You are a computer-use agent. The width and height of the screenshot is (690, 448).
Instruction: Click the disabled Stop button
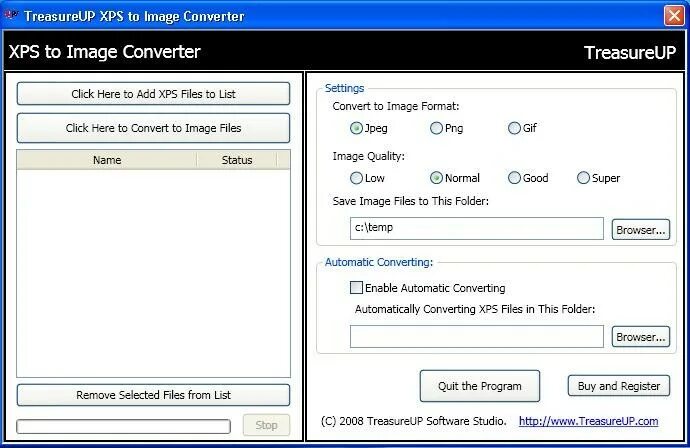(266, 425)
